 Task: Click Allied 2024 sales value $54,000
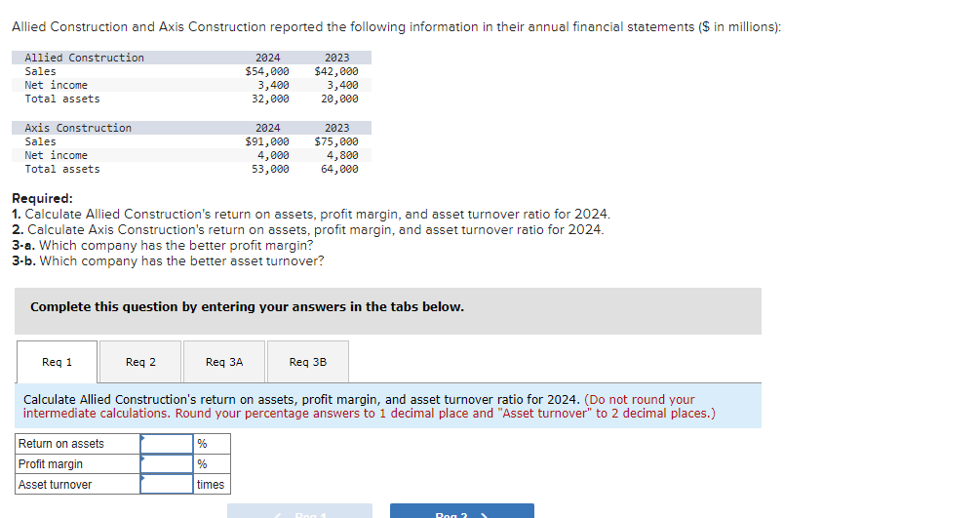tap(267, 71)
